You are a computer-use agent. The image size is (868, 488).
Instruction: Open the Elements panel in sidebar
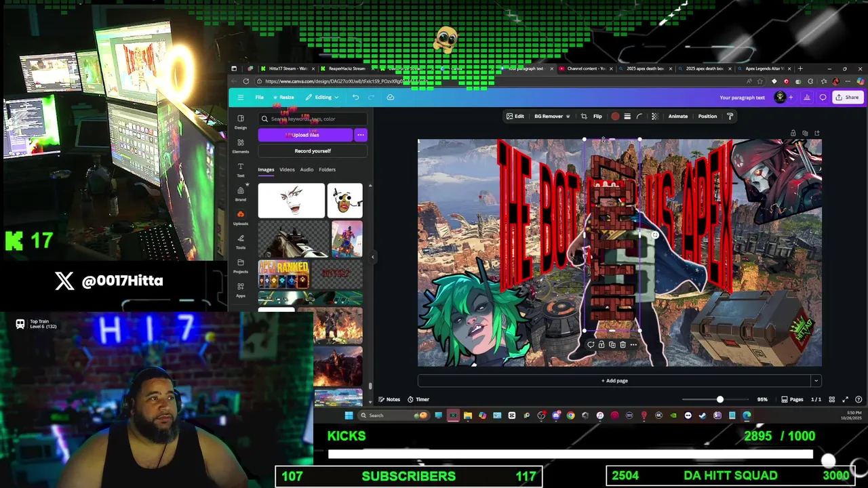click(241, 146)
